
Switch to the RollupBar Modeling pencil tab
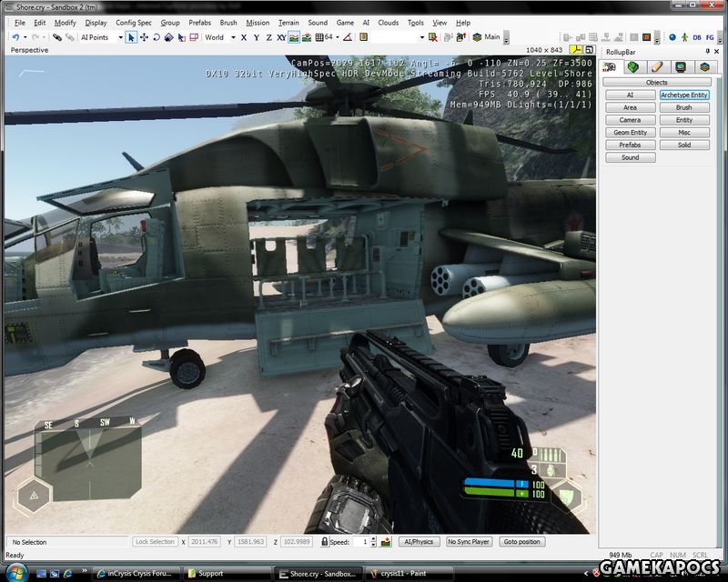657,67
